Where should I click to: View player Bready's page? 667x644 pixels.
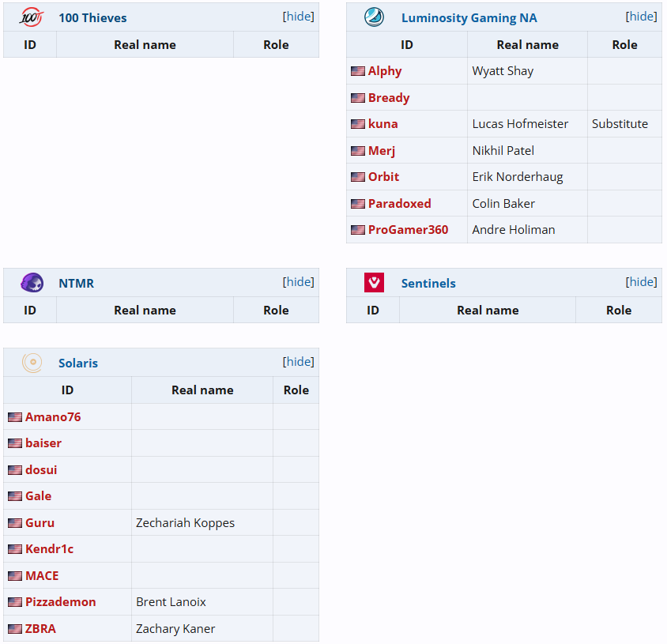pos(389,98)
